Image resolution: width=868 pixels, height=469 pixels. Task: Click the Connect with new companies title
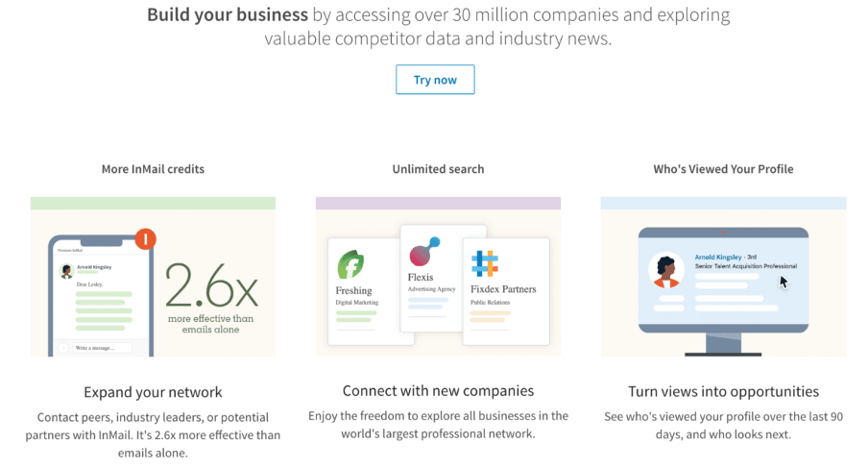tap(438, 391)
